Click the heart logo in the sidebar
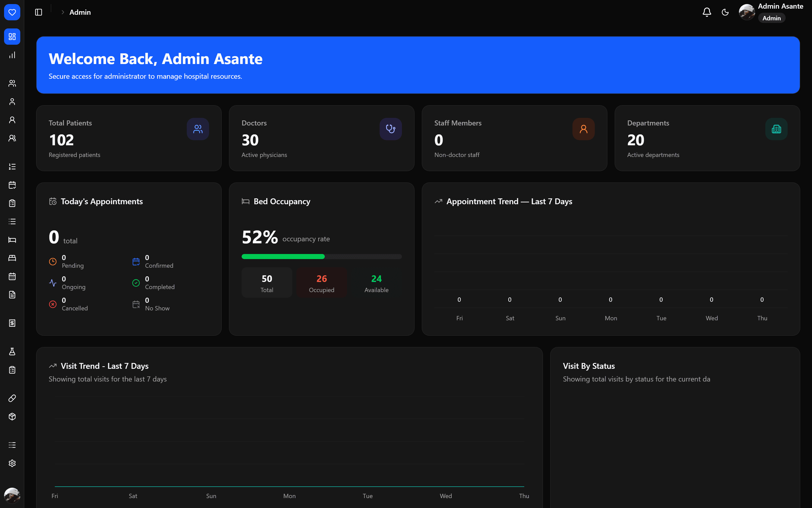812x508 pixels. [x=12, y=12]
